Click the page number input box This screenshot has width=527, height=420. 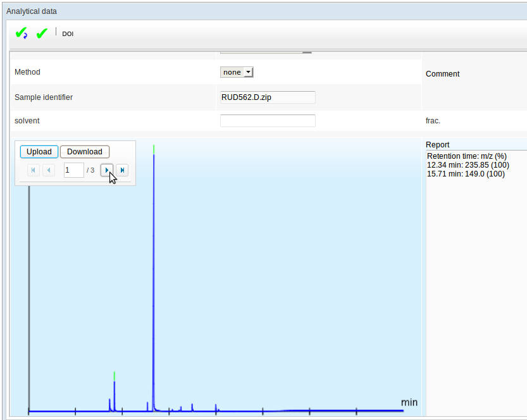click(x=73, y=170)
